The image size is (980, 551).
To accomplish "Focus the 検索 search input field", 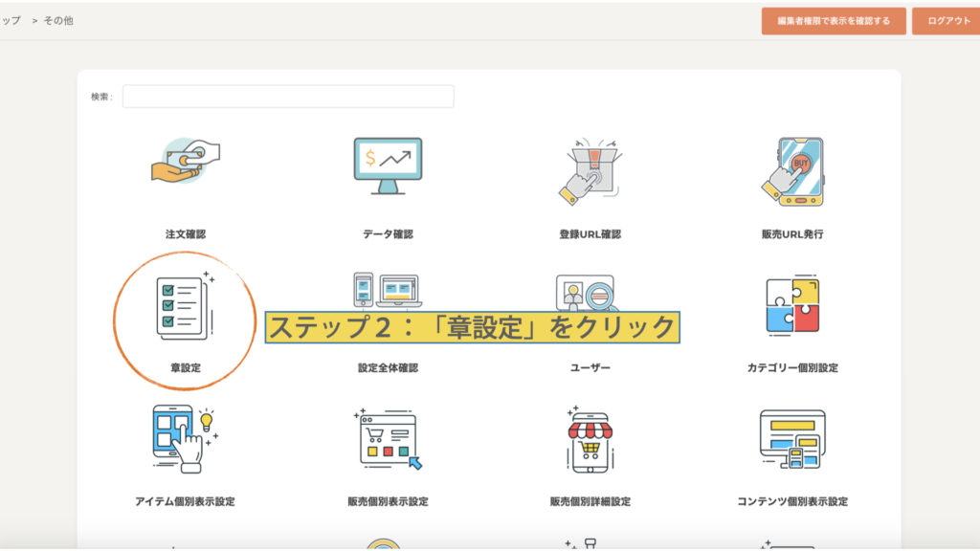I will 288,97.
